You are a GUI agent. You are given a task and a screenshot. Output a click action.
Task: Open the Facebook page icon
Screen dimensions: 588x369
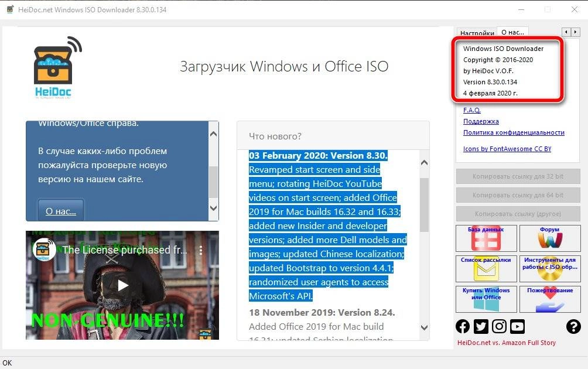[462, 327]
